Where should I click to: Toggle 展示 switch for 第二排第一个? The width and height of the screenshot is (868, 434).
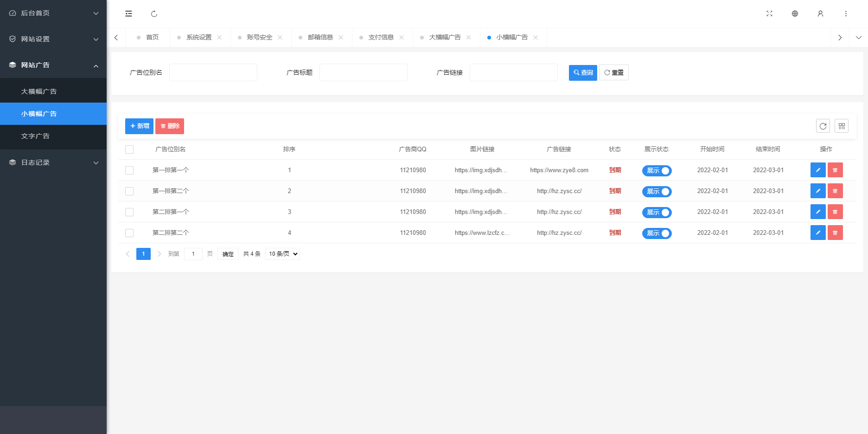tap(657, 212)
